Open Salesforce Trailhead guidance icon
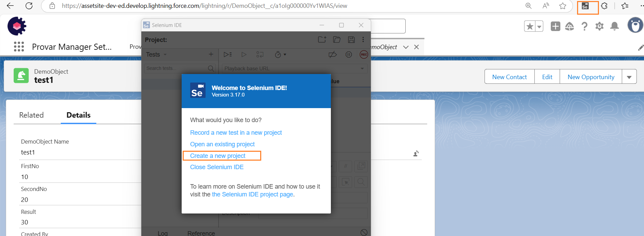Screen dimensions: 644x236 click(570, 26)
